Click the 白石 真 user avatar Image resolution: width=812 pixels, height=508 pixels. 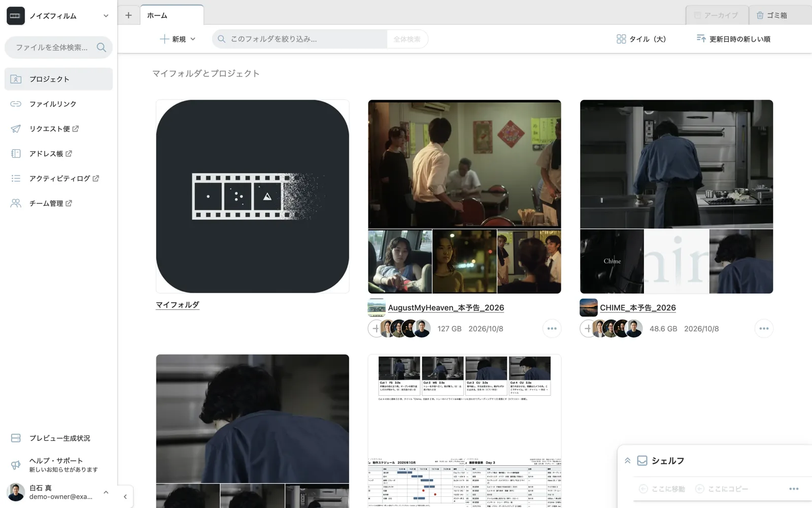16,492
